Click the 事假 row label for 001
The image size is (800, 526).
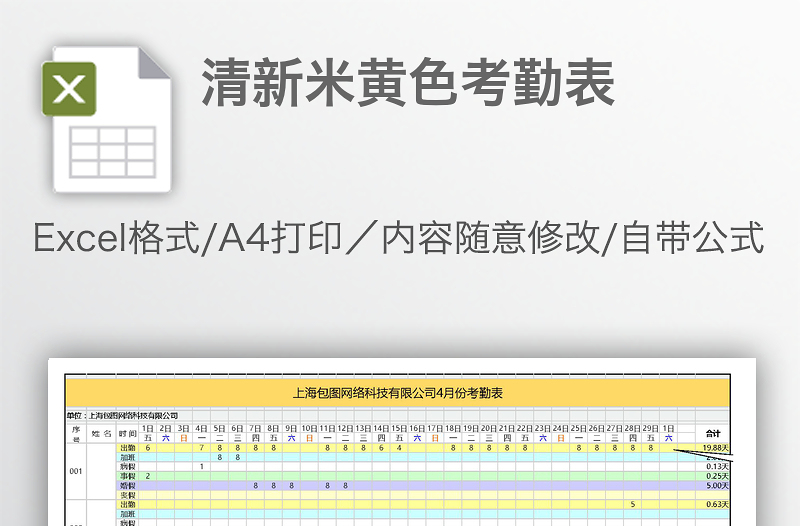[128, 476]
